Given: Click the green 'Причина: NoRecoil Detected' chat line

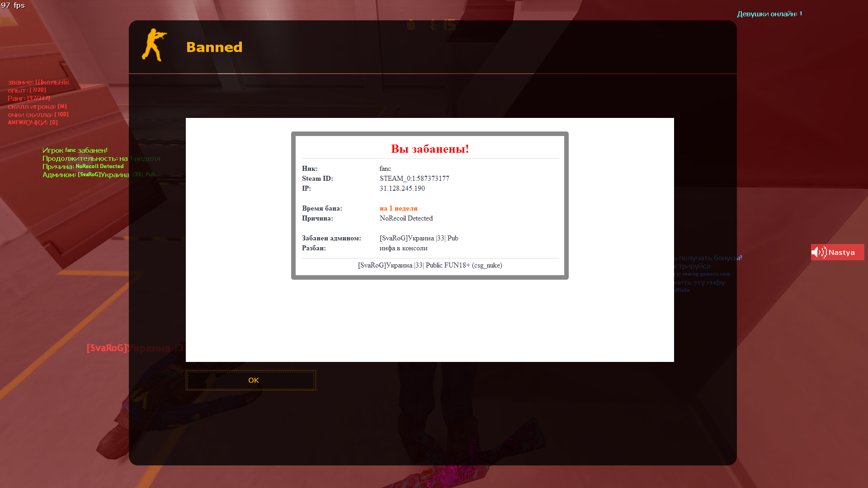Looking at the screenshot, I should tap(83, 167).
